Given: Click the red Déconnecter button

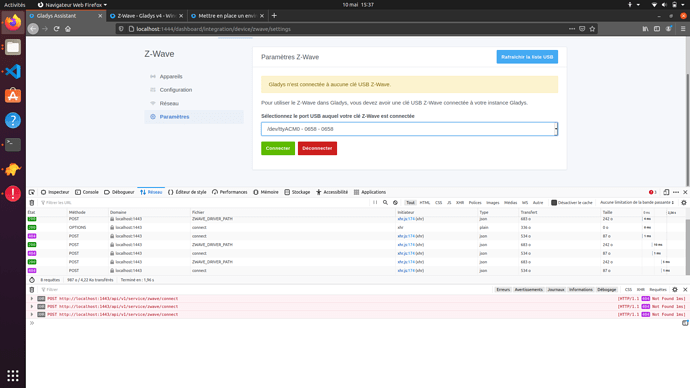Looking at the screenshot, I should pos(317,148).
